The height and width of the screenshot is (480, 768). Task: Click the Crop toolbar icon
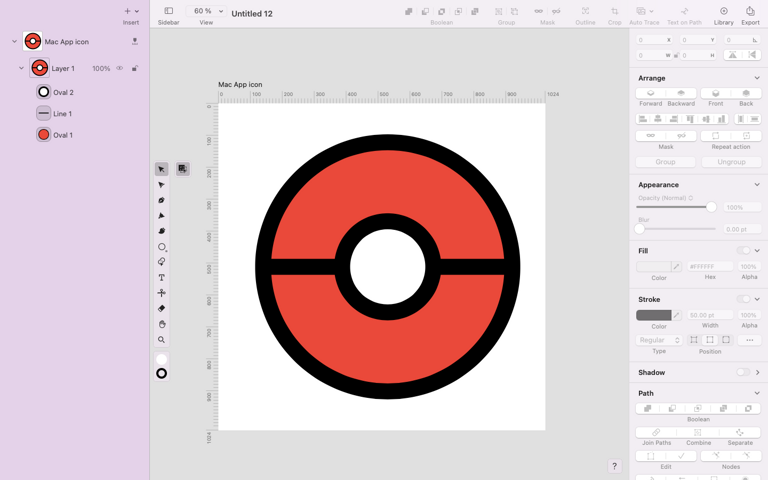[x=614, y=11]
